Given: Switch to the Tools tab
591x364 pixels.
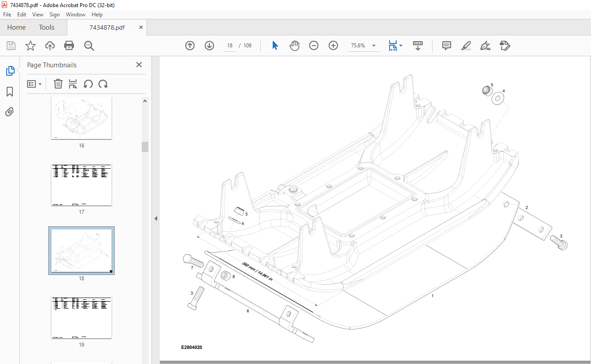Looking at the screenshot, I should point(46,27).
